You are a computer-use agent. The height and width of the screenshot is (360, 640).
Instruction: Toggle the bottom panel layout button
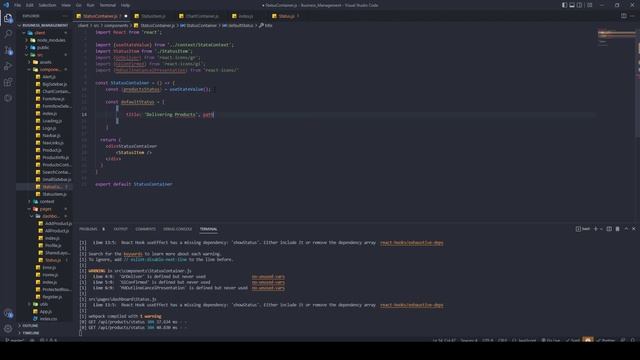[572, 5]
